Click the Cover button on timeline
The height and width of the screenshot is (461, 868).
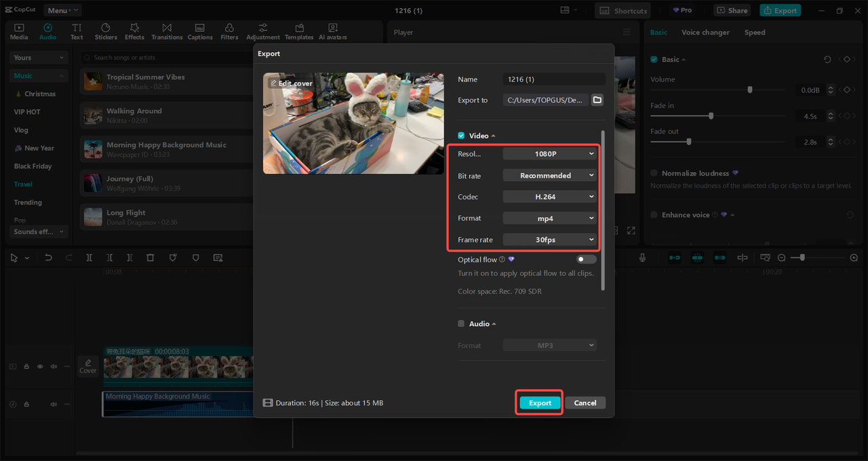pyautogui.click(x=88, y=366)
